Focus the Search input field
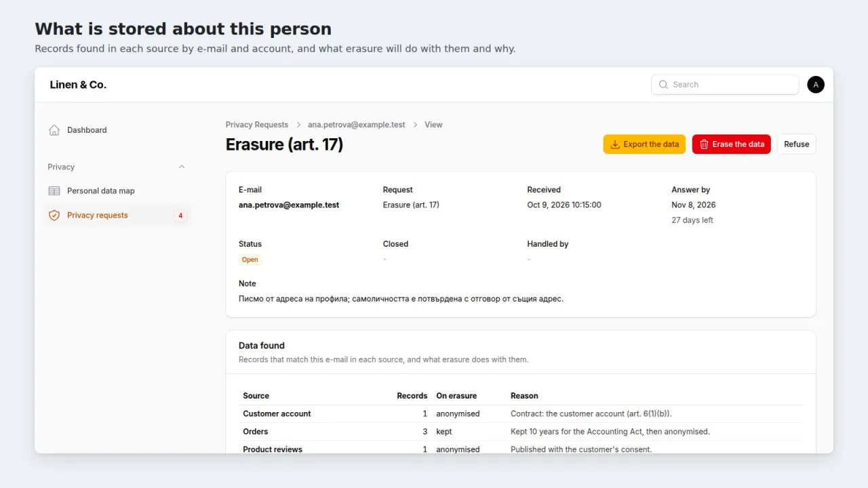Screen dimensions: 868x488 725,85
